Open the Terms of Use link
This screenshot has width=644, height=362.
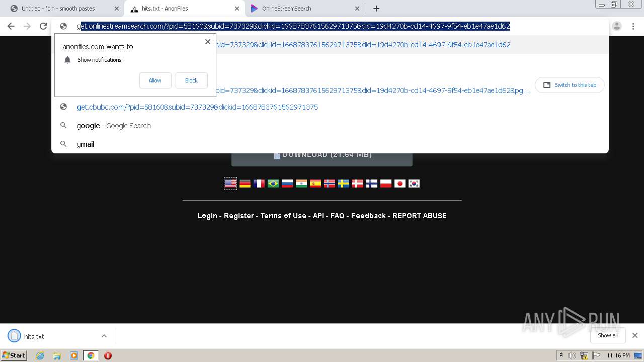[x=283, y=216]
